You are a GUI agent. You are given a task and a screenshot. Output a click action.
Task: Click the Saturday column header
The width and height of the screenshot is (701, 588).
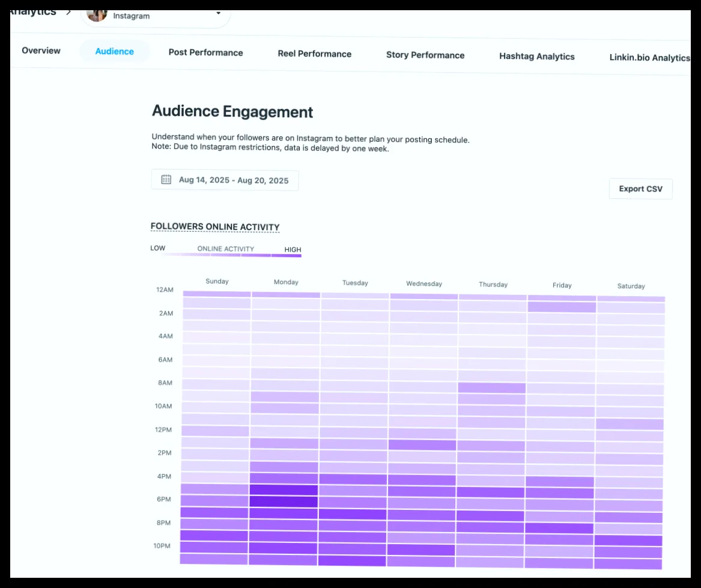(x=631, y=286)
